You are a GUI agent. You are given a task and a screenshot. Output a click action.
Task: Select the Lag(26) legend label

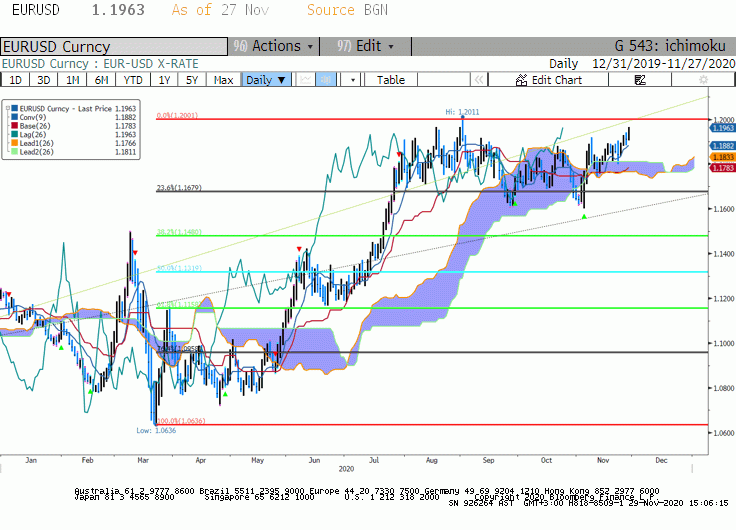(x=33, y=135)
